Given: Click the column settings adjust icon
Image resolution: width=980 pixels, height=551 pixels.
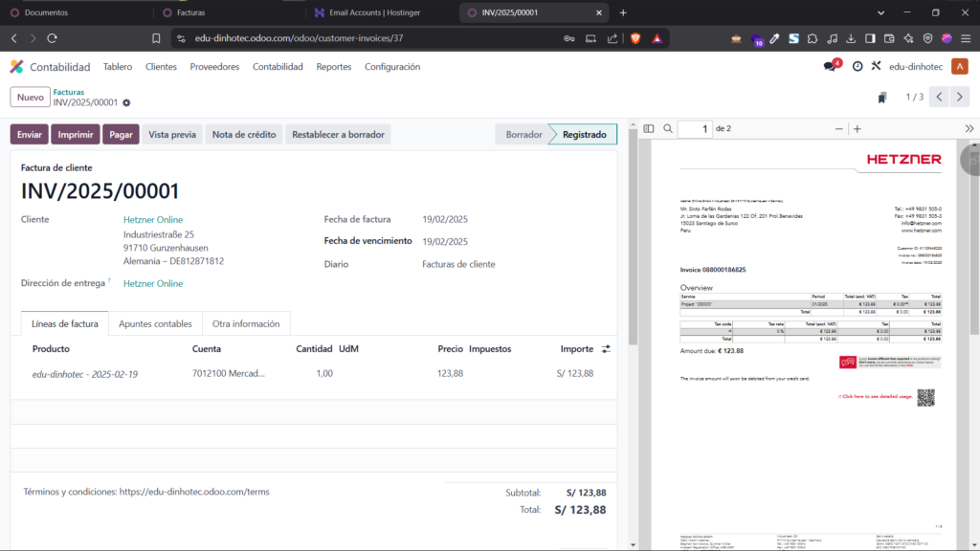Looking at the screenshot, I should click(606, 349).
